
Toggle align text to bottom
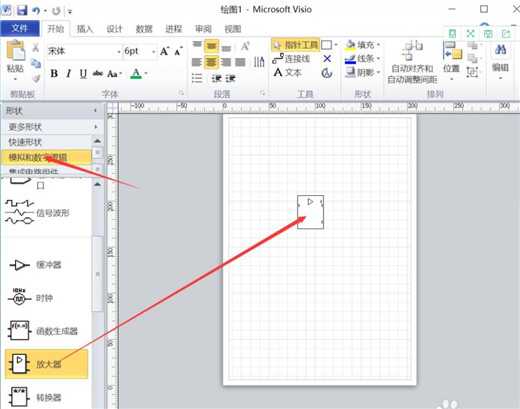(226, 48)
